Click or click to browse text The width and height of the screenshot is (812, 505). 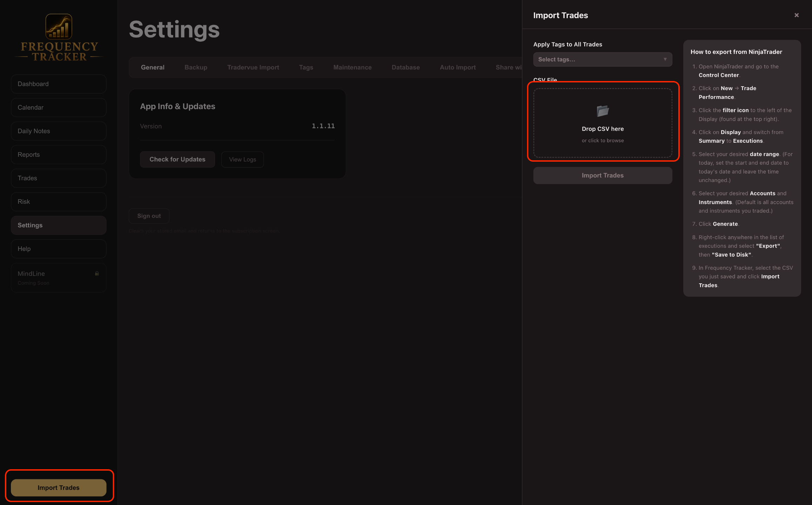603,140
